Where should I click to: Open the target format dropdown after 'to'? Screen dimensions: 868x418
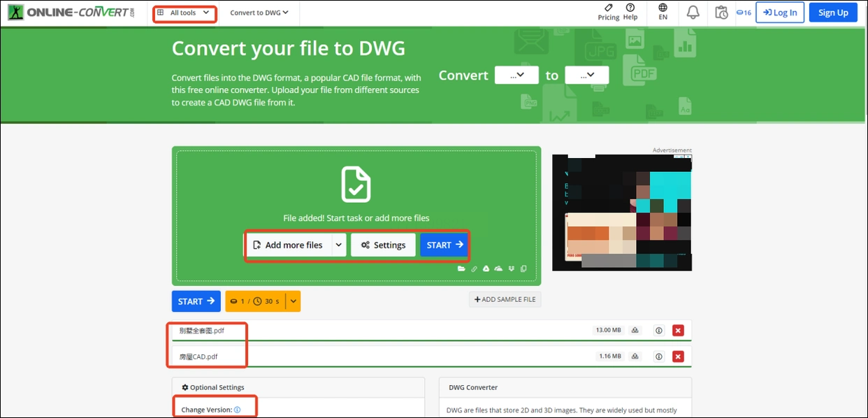586,75
